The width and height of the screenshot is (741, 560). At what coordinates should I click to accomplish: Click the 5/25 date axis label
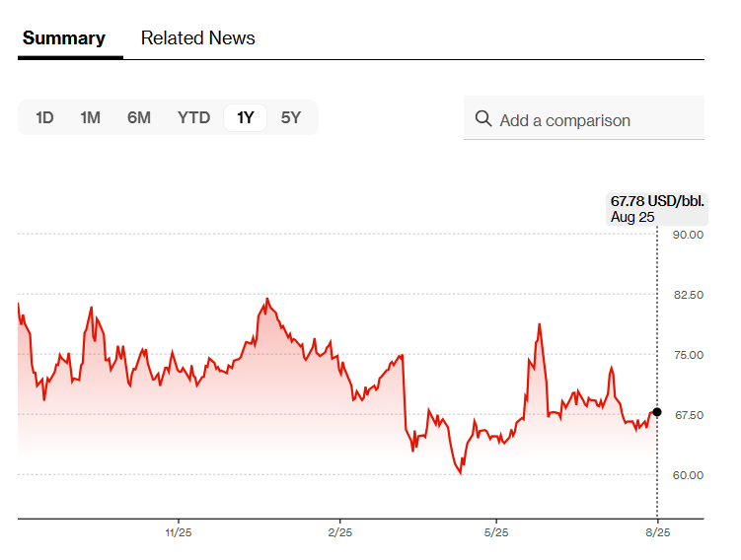(x=496, y=532)
